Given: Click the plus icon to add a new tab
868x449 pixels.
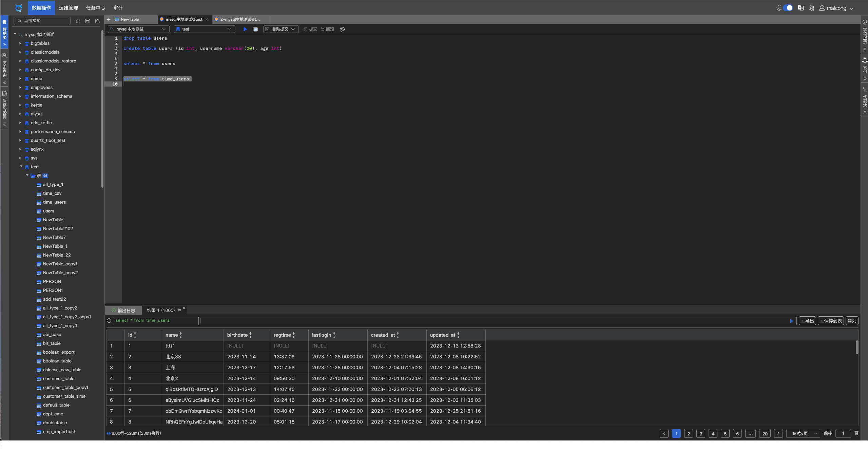Looking at the screenshot, I should (x=109, y=19).
